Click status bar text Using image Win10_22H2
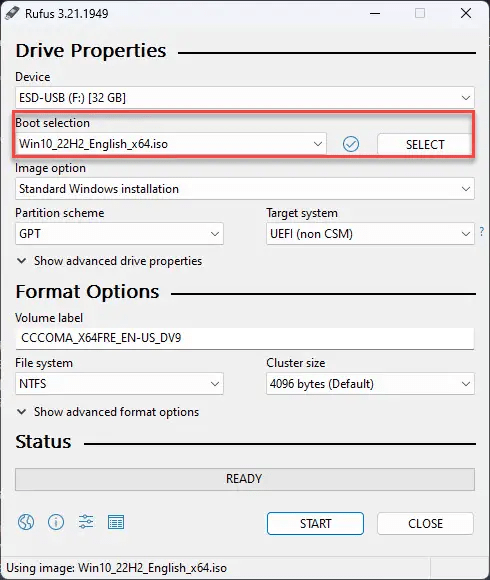 [x=116, y=568]
